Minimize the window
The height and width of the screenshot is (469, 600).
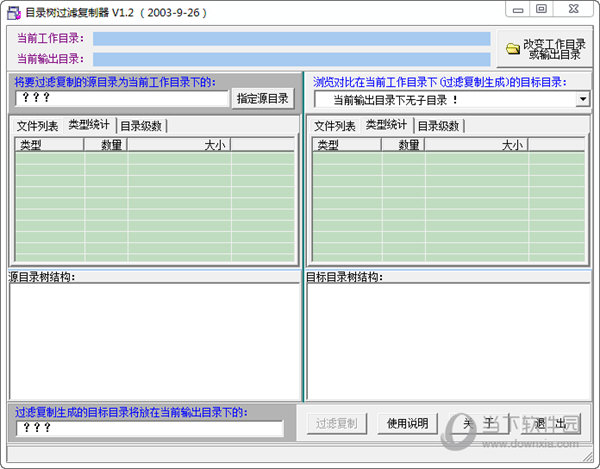coord(518,9)
